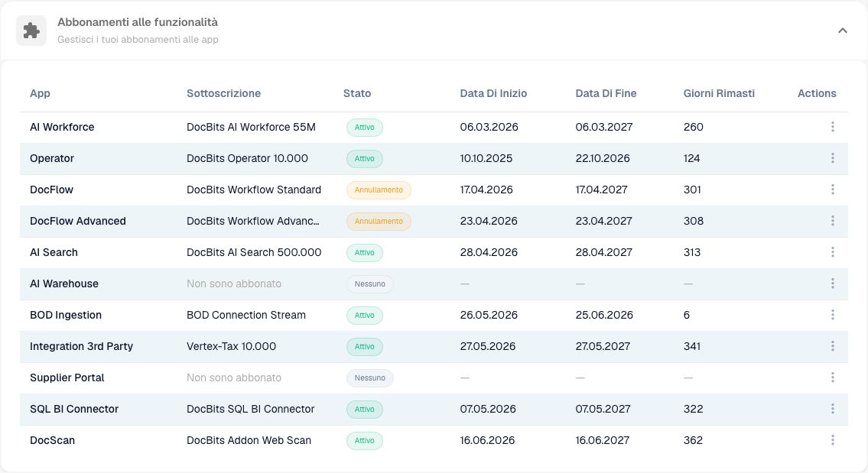Select the Supplier Portal app name
Image resolution: width=868 pixels, height=473 pixels.
(67, 377)
